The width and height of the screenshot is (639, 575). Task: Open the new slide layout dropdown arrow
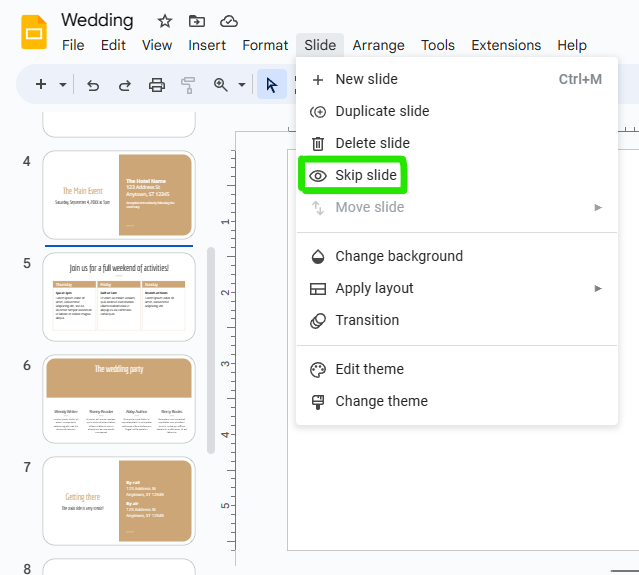tap(63, 85)
